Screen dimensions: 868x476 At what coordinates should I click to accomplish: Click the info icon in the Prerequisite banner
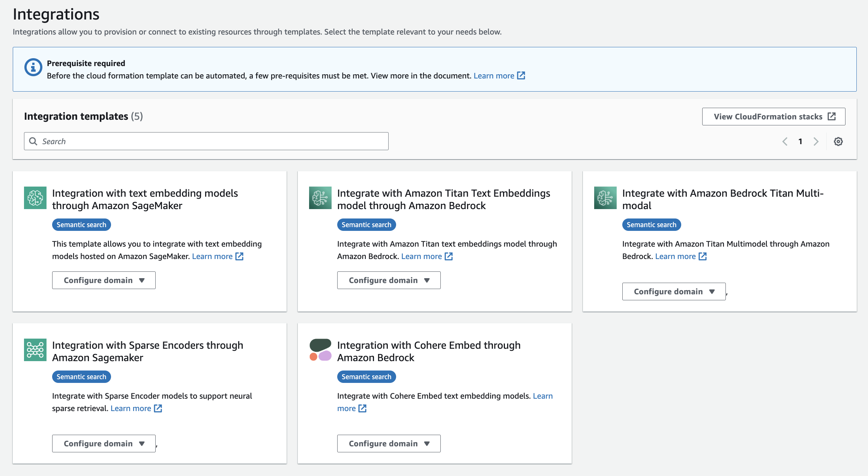pyautogui.click(x=33, y=68)
